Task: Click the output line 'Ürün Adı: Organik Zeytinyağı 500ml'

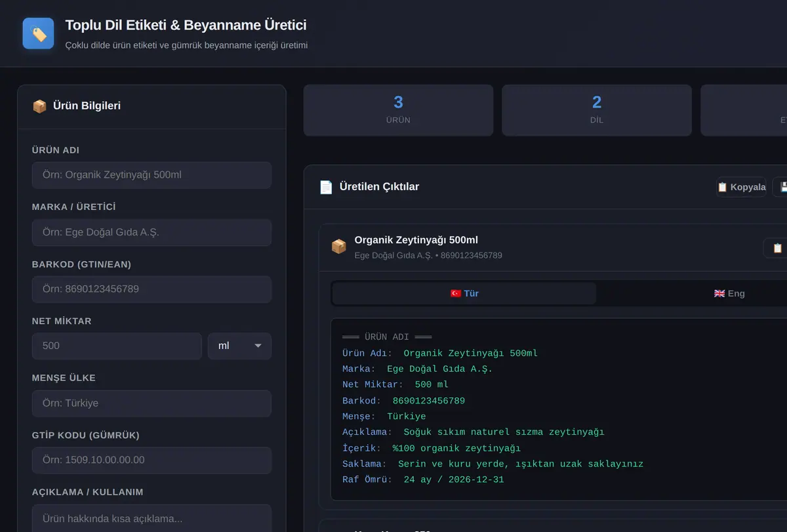Action: click(440, 354)
